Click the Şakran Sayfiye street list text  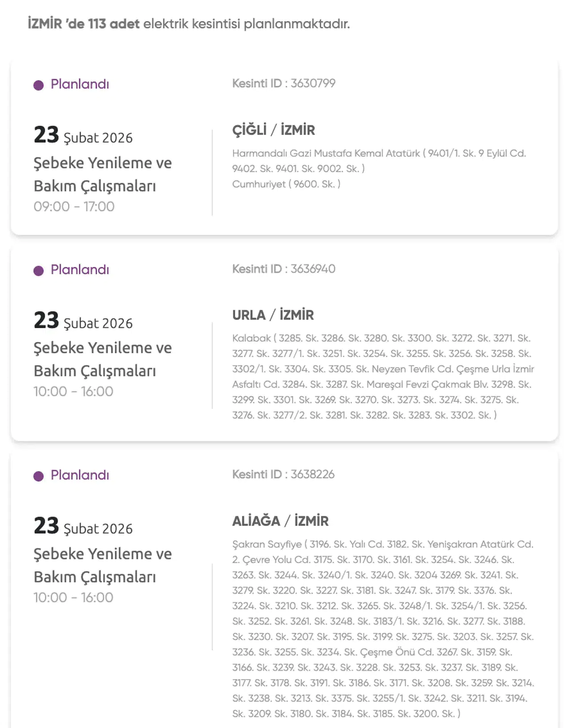coord(383,629)
